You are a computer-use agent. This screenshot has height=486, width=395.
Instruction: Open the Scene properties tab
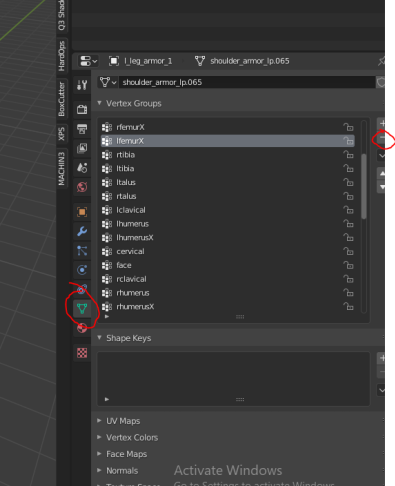coord(82,167)
